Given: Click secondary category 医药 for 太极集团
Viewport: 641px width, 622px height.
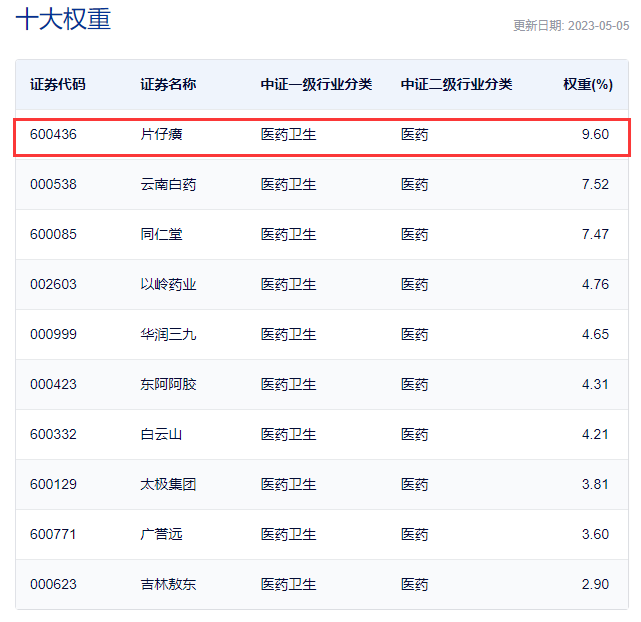Looking at the screenshot, I should (x=415, y=484).
